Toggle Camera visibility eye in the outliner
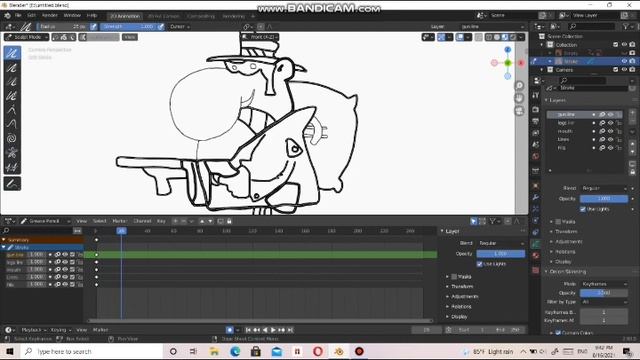This screenshot has height=360, width=640. point(624,70)
